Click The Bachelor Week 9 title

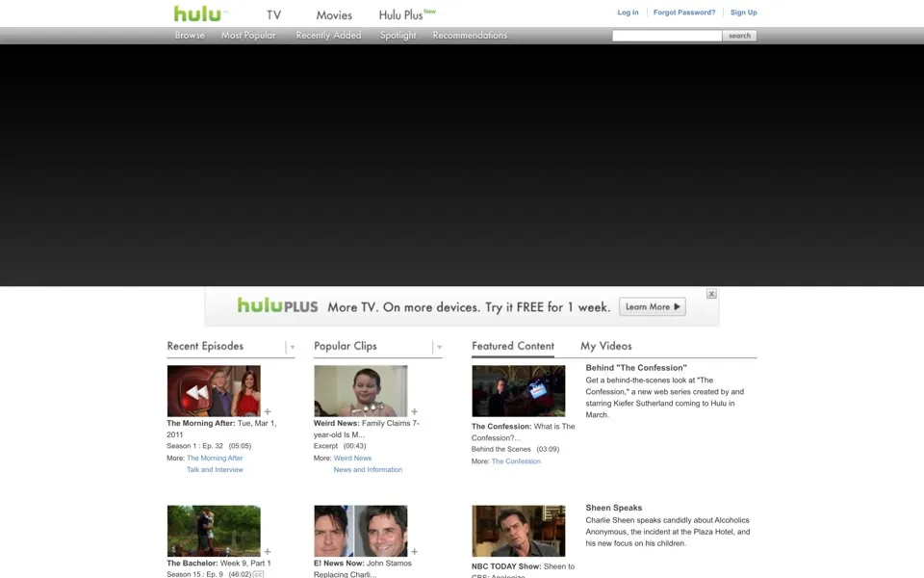tap(218, 564)
